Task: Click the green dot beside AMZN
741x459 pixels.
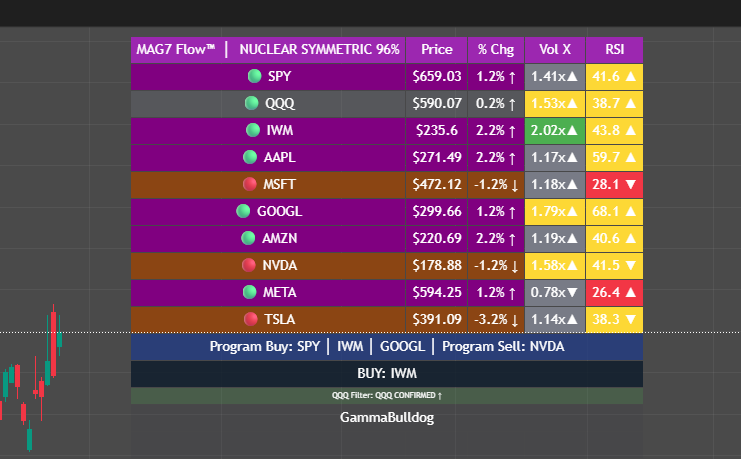Action: click(x=247, y=238)
